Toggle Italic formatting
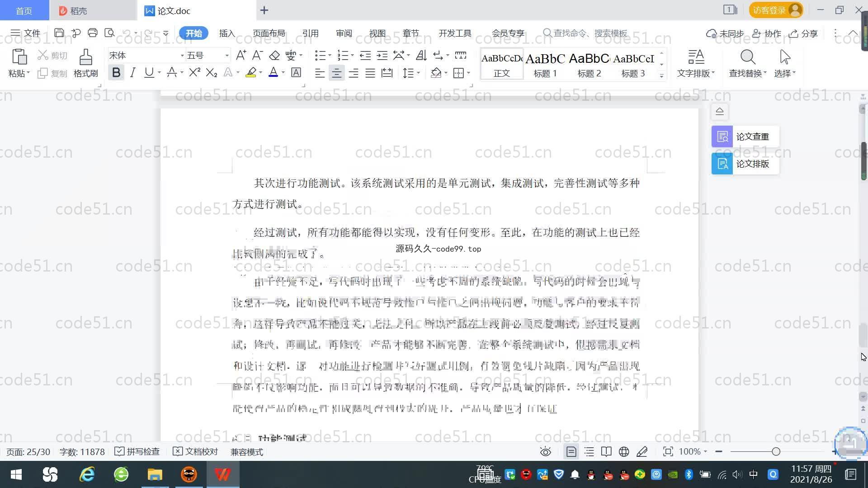 click(x=132, y=73)
